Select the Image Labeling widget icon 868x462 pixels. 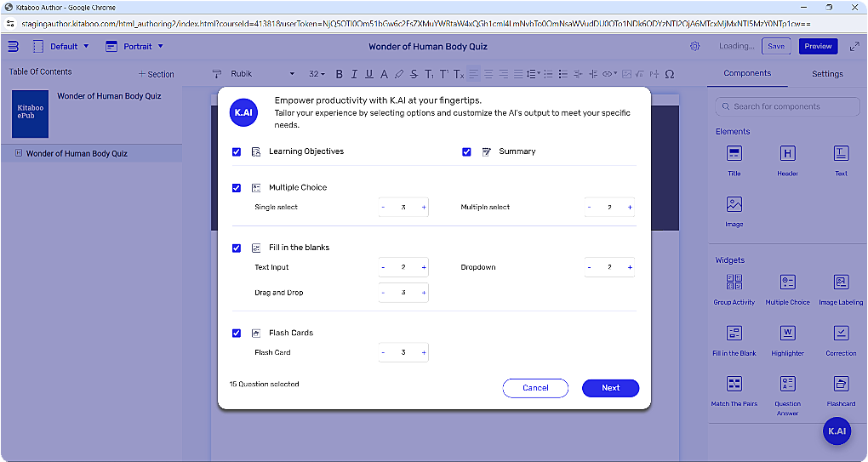click(x=841, y=282)
